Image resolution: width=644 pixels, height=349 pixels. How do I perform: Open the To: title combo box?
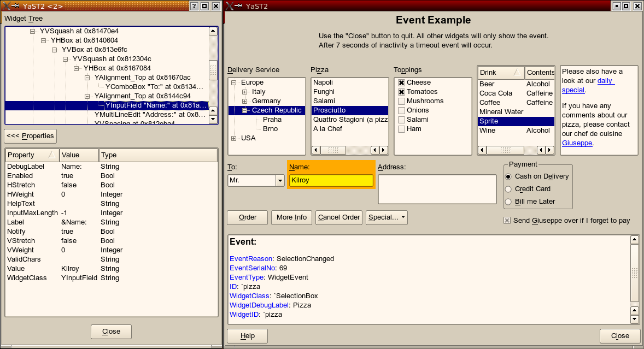[280, 180]
